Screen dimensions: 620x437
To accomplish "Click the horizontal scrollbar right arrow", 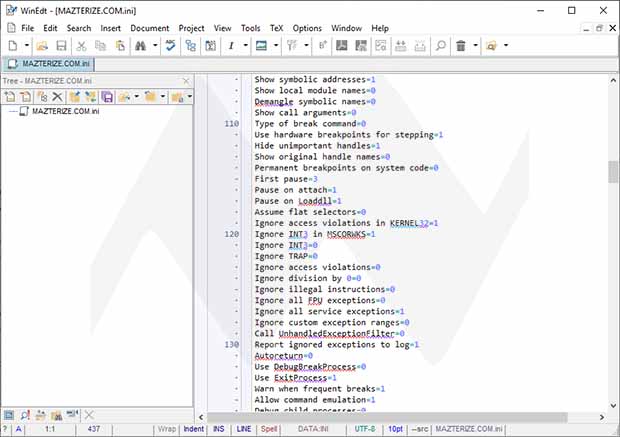I will tap(602, 417).
